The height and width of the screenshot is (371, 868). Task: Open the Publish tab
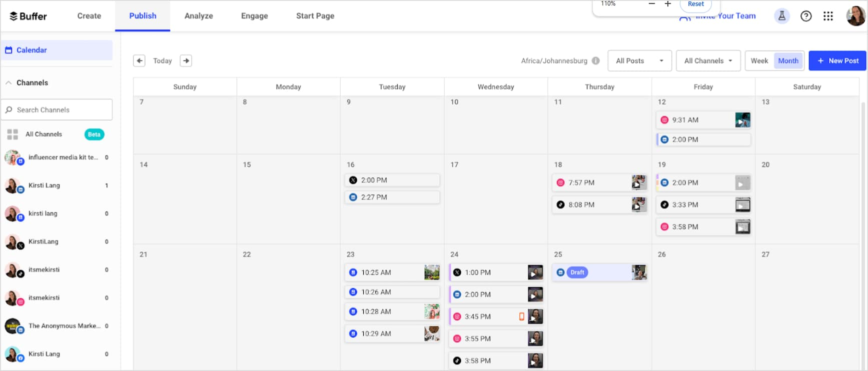143,16
